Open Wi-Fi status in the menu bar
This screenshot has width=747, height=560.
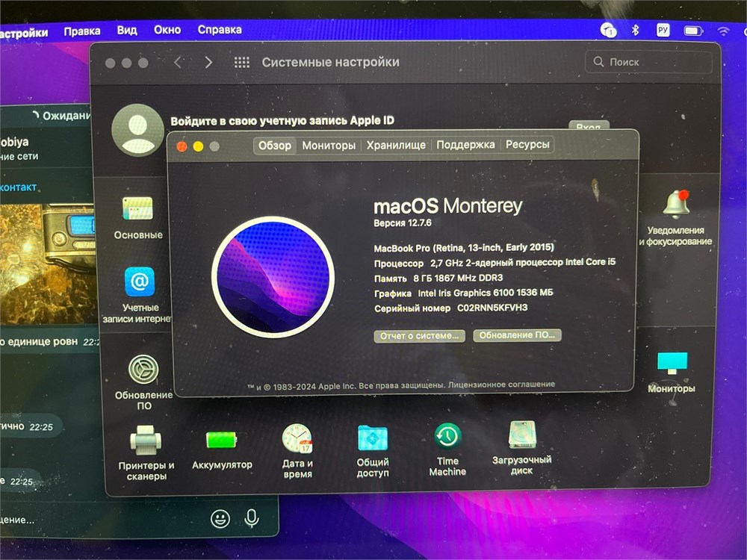click(723, 31)
